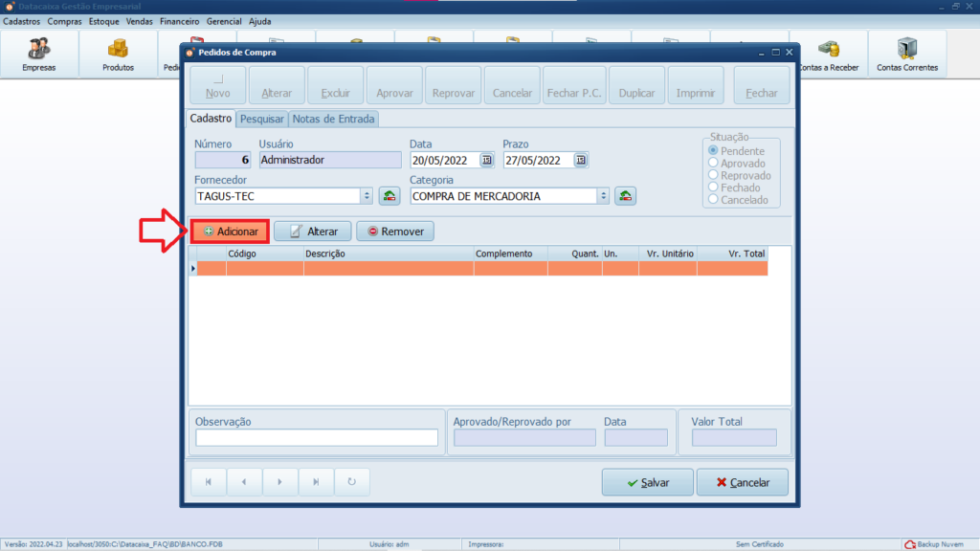Click the register icon next to Categoria

[625, 196]
